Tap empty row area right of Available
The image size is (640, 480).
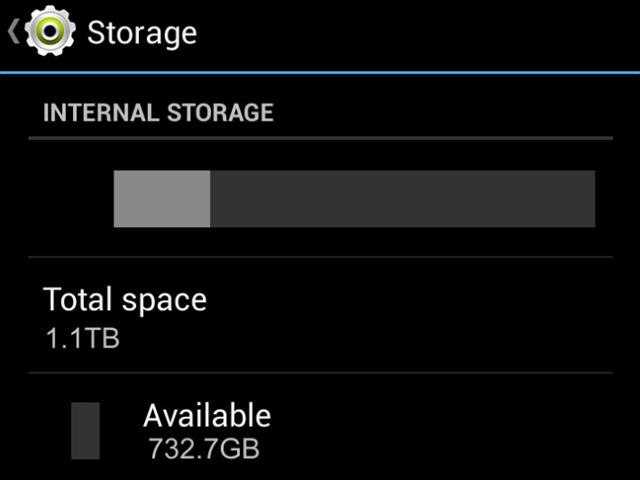(441, 431)
